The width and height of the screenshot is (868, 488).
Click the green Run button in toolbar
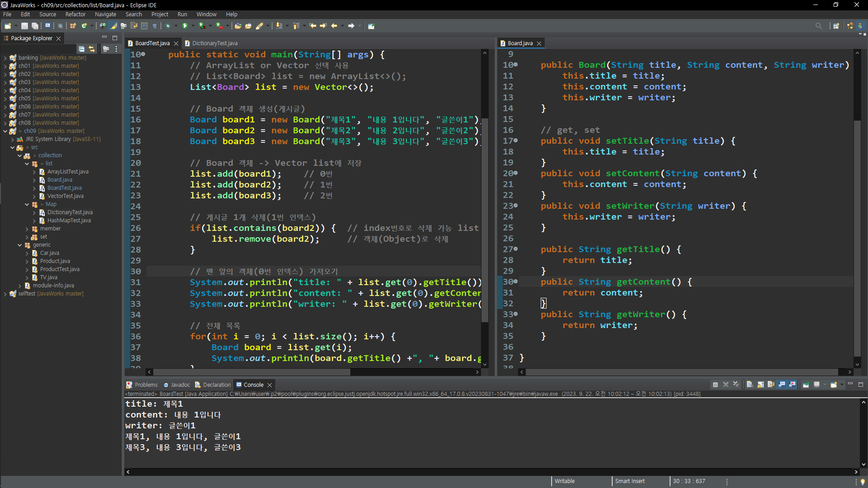[184, 26]
